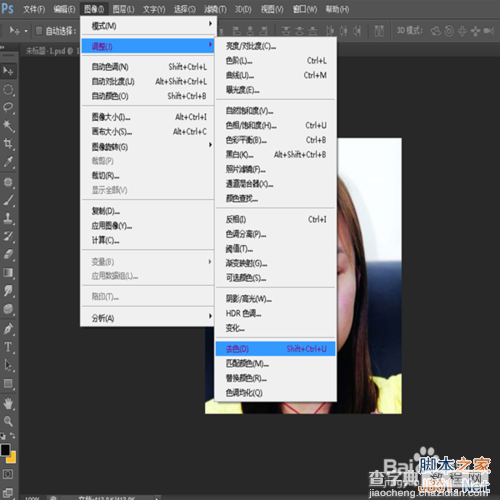Select the Healing Brush tool
Viewport: 500px width, 500px height.
point(8,182)
